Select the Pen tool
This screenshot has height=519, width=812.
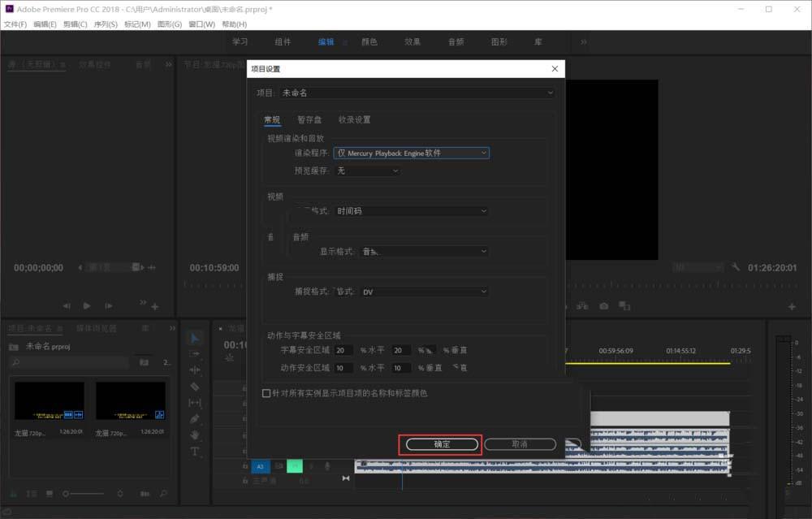point(195,418)
